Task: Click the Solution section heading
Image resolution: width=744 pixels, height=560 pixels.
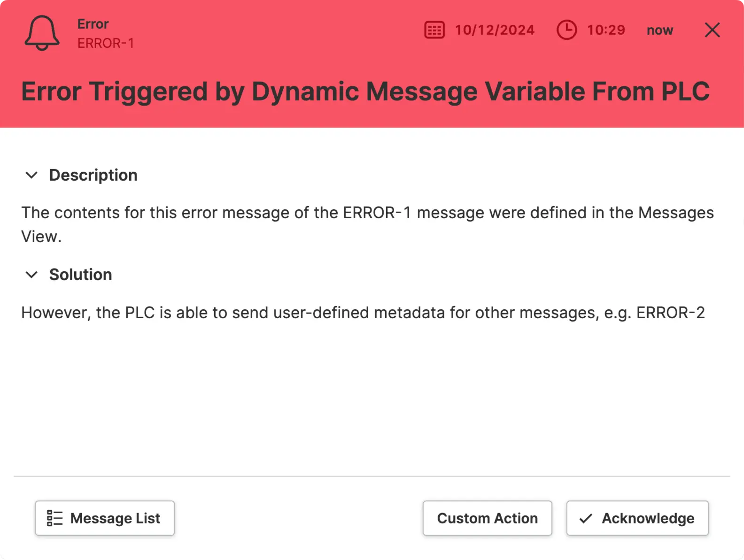Action: click(80, 275)
